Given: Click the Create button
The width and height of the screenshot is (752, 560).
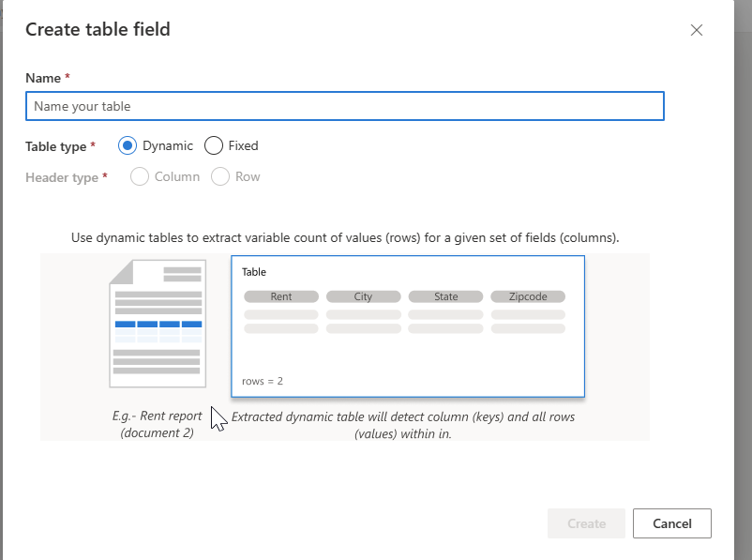Looking at the screenshot, I should (586, 523).
